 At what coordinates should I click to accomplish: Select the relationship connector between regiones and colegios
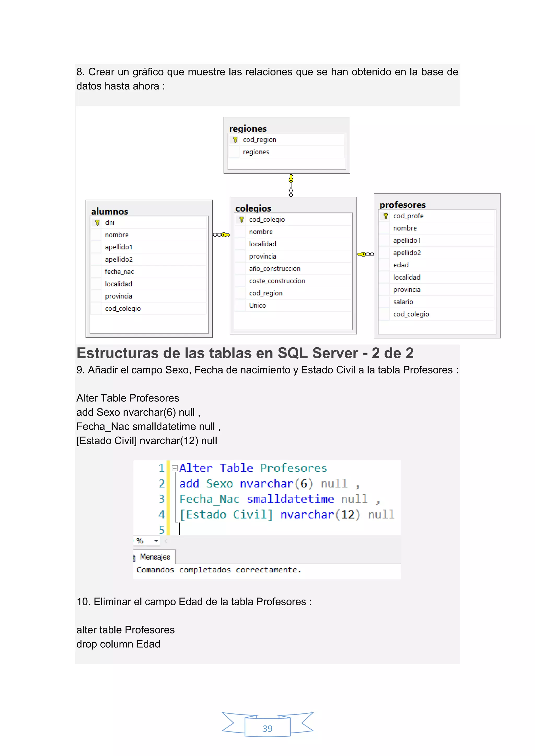tap(291, 185)
